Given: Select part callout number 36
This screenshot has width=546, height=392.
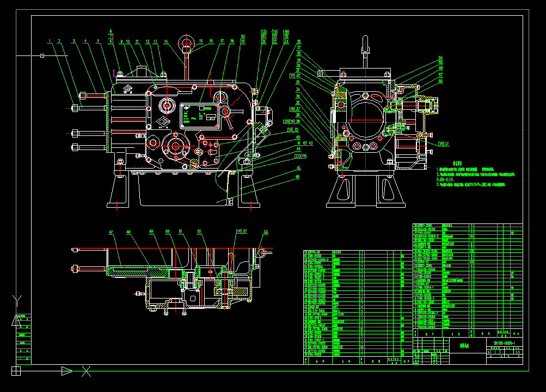Looking at the screenshot, I should (298, 103).
